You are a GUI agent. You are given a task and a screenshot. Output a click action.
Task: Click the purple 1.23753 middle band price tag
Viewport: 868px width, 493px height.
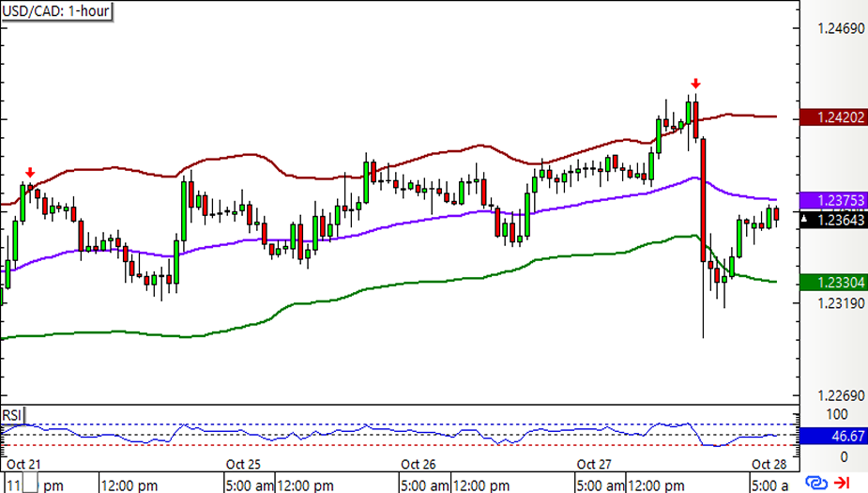pos(833,200)
